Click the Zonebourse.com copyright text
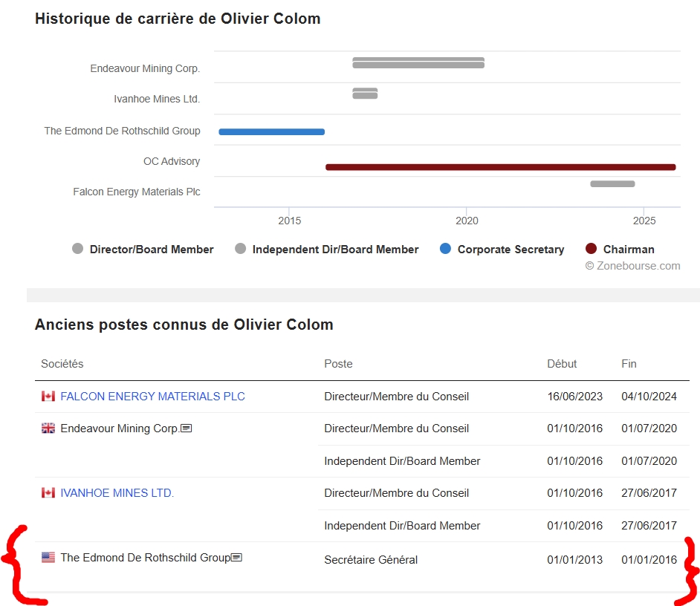 click(632, 266)
